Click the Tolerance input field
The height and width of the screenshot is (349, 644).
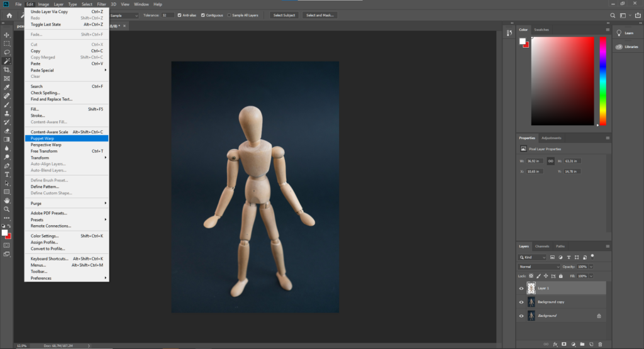click(167, 15)
